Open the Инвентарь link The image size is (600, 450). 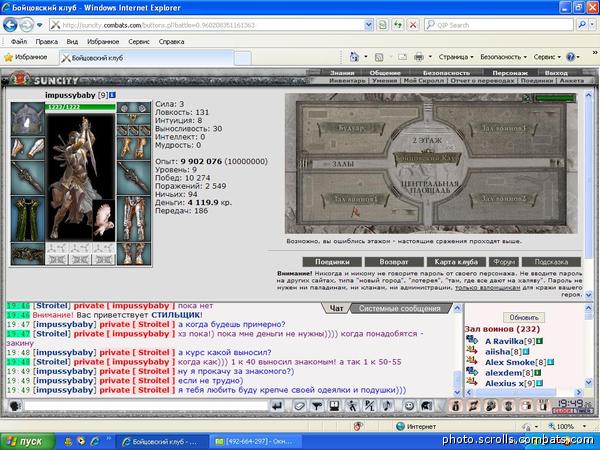point(347,81)
